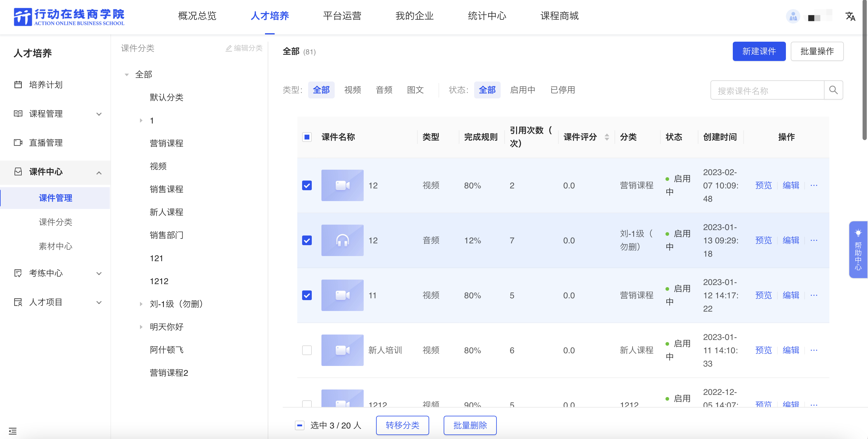Expand the 刘-1级（勿删）category node

(141, 304)
